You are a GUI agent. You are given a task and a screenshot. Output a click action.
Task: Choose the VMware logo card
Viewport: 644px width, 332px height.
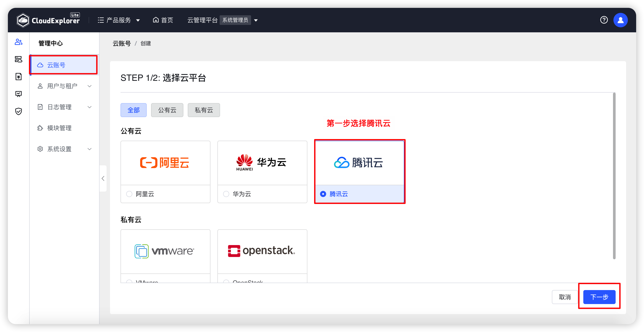165,251
